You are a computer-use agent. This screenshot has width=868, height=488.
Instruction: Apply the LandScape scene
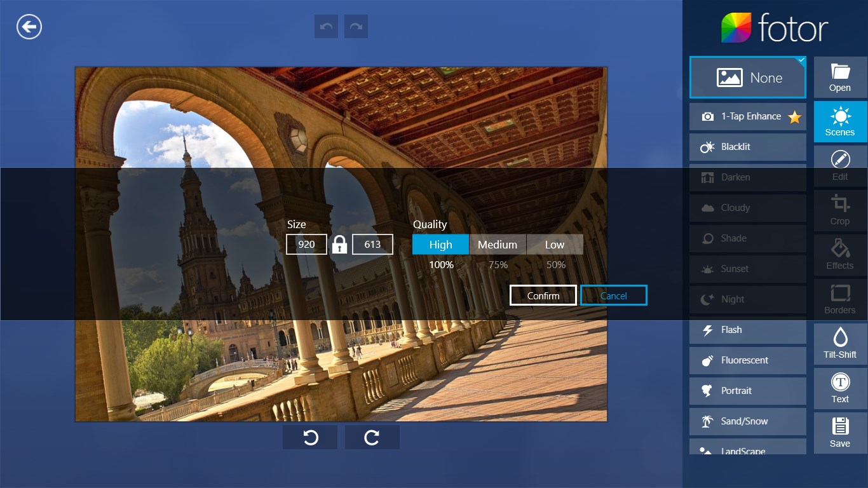(748, 447)
